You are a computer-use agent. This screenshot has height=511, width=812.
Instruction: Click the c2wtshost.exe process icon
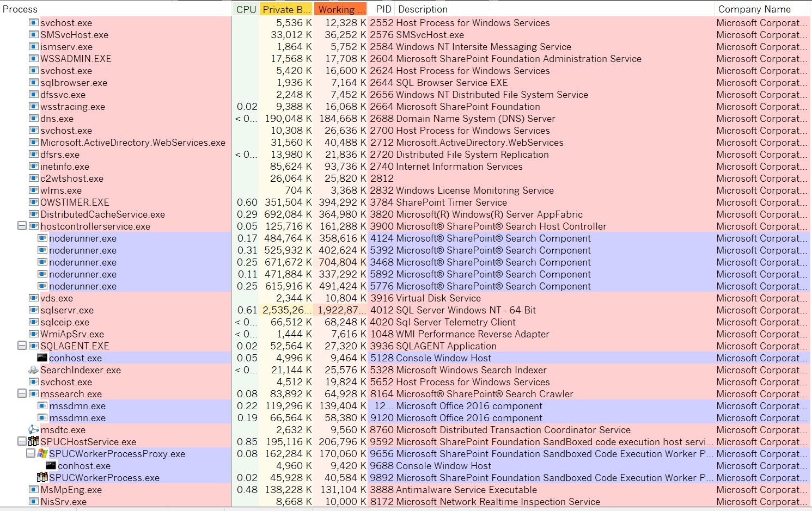(34, 178)
